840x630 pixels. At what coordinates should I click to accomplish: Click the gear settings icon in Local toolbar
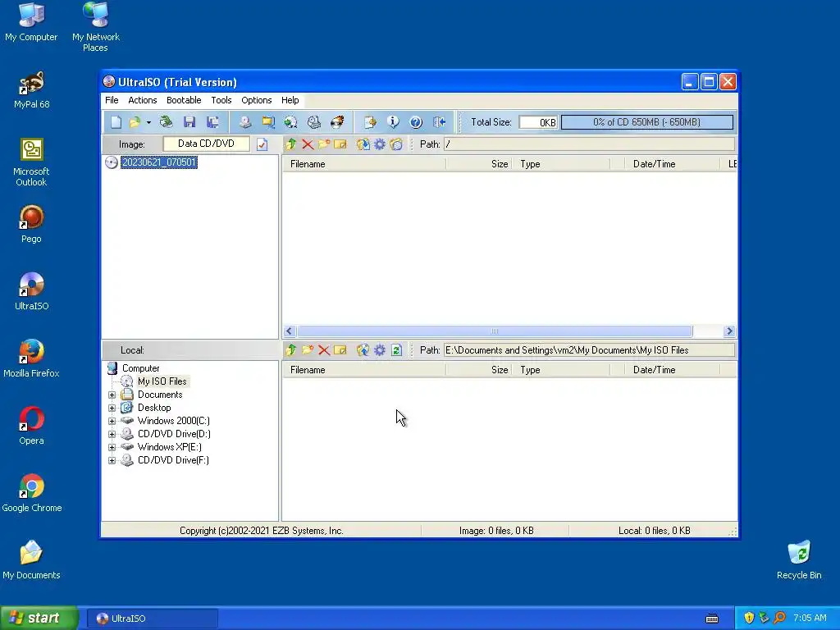pyautogui.click(x=380, y=349)
